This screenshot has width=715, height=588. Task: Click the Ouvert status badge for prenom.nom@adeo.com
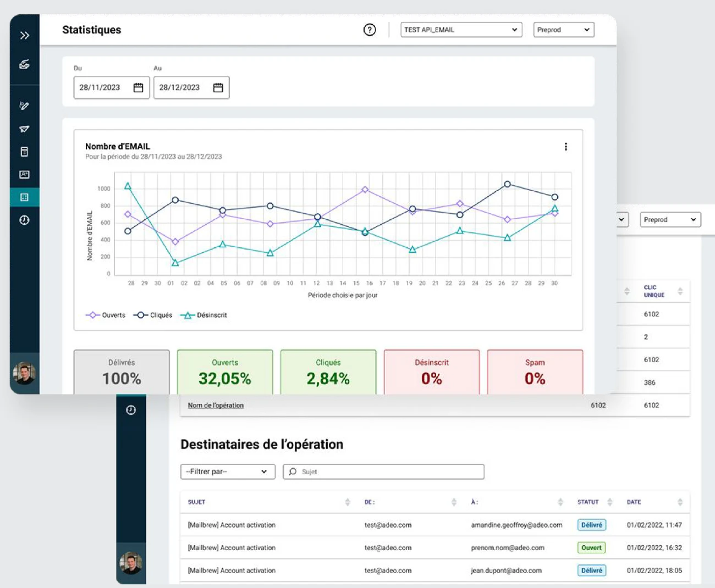[591, 548]
